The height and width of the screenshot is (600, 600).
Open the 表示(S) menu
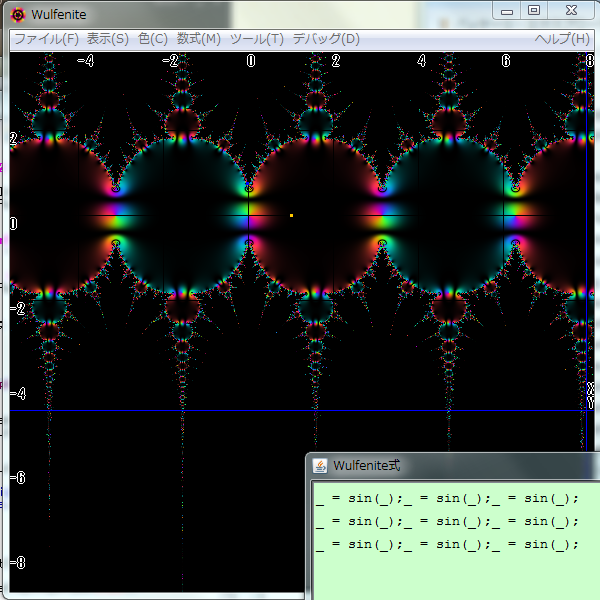[107, 39]
